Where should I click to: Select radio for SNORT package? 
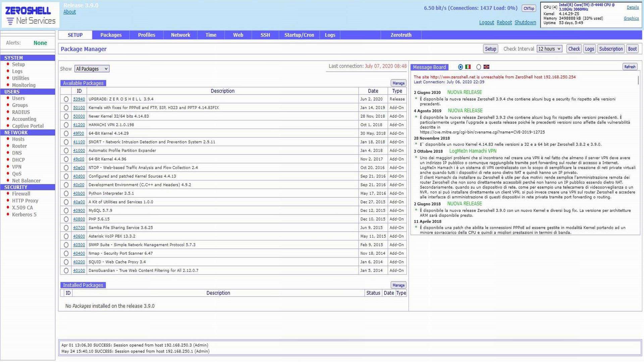tap(66, 142)
